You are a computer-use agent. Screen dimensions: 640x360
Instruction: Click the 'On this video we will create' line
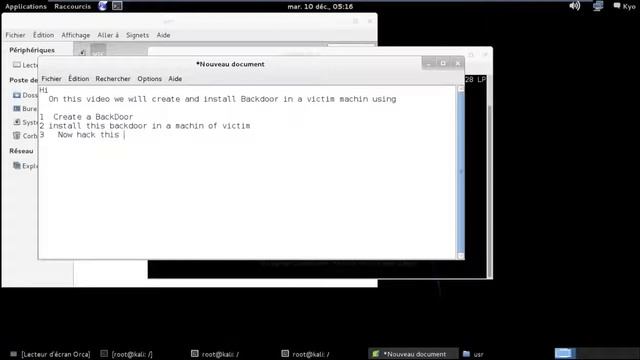[x=222, y=99]
